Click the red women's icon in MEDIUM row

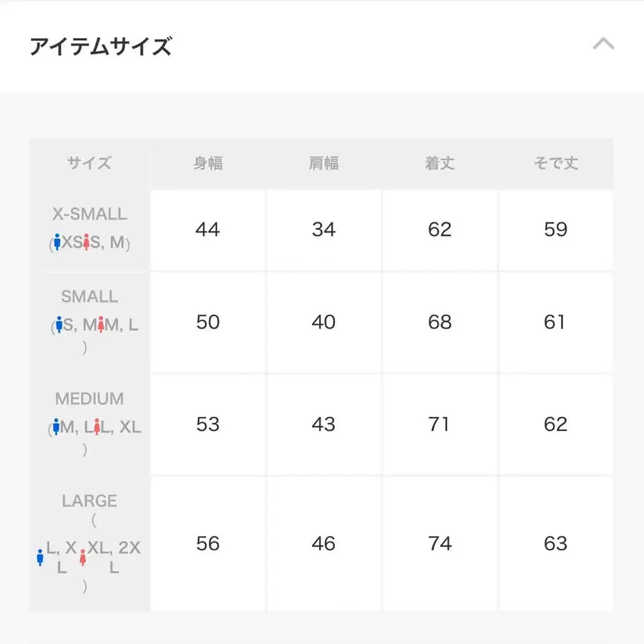pyautogui.click(x=94, y=428)
